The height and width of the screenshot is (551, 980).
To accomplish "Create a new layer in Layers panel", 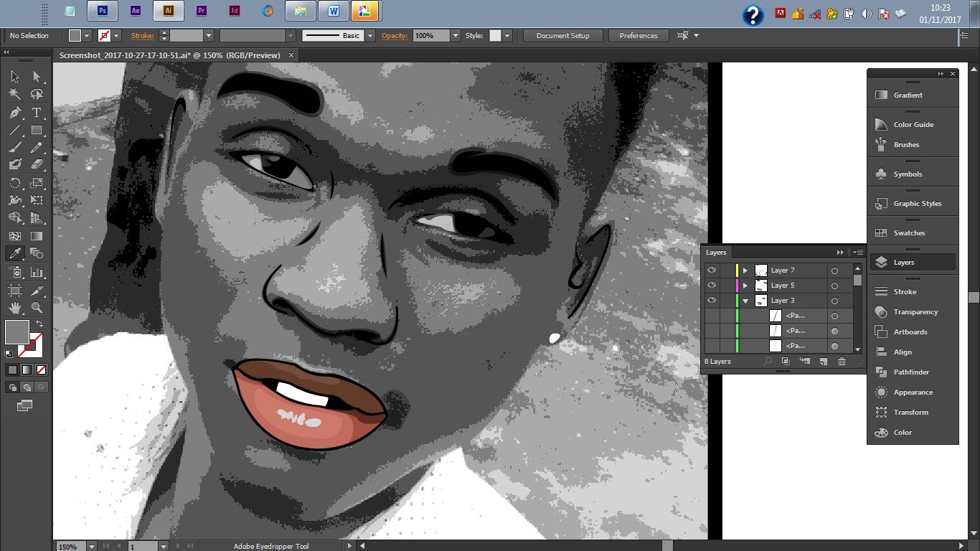I will [823, 362].
